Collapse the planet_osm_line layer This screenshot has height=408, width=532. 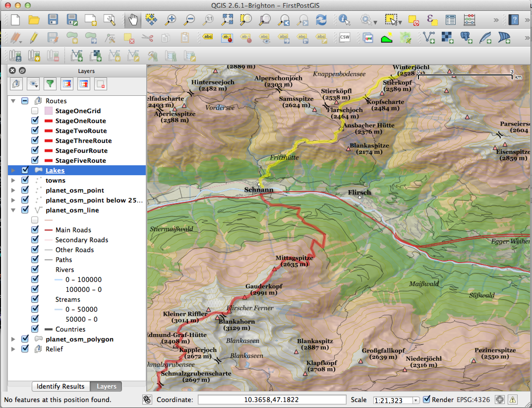13,210
